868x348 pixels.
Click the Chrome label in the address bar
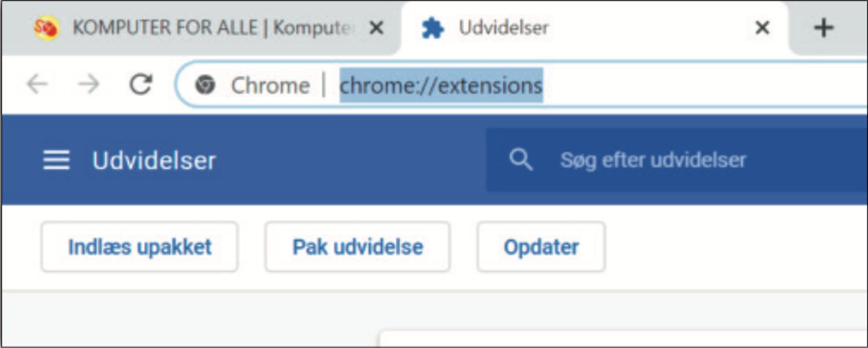[270, 86]
